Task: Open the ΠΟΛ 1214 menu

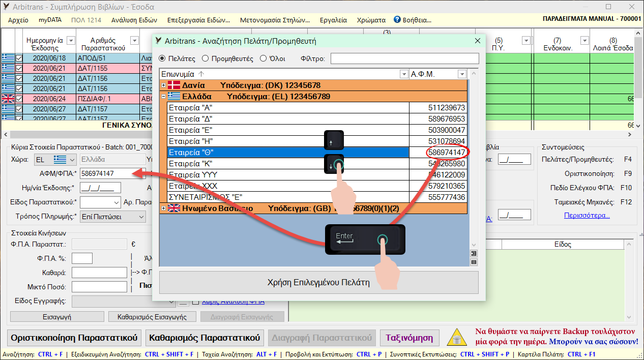Action: [x=86, y=20]
